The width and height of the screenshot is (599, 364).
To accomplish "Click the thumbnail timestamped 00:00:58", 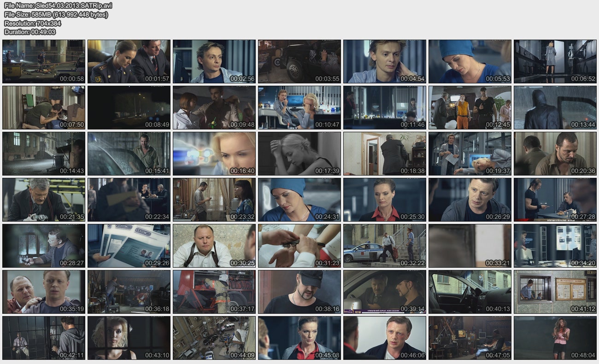I will (44, 61).
